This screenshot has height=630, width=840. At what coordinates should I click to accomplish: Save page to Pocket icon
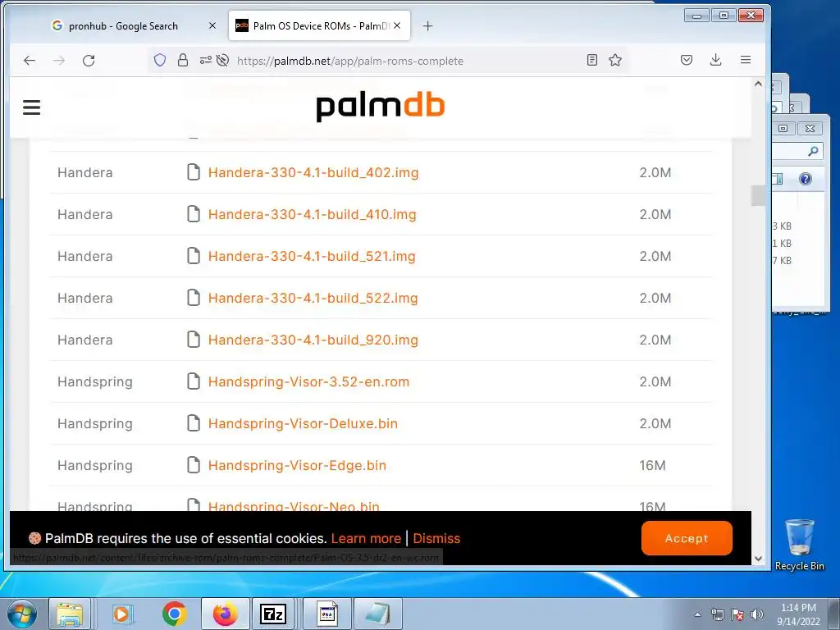(687, 60)
